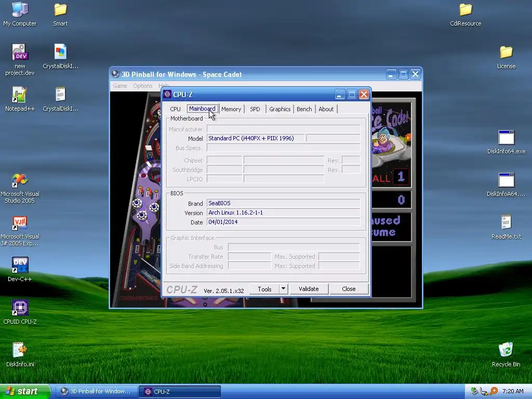The height and width of the screenshot is (399, 532).
Task: Click the CPU-Z version text Ver. 2.05.1.x32
Action: [224, 291]
